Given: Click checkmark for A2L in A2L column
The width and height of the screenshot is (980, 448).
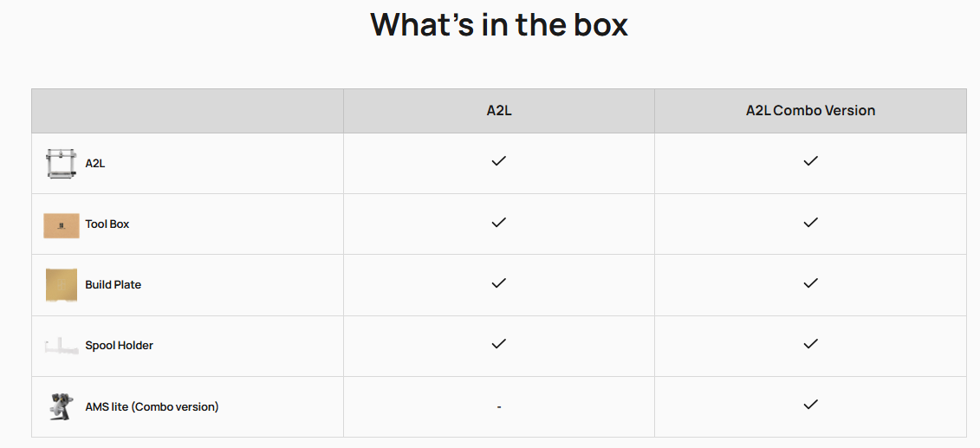Looking at the screenshot, I should click(x=498, y=161).
